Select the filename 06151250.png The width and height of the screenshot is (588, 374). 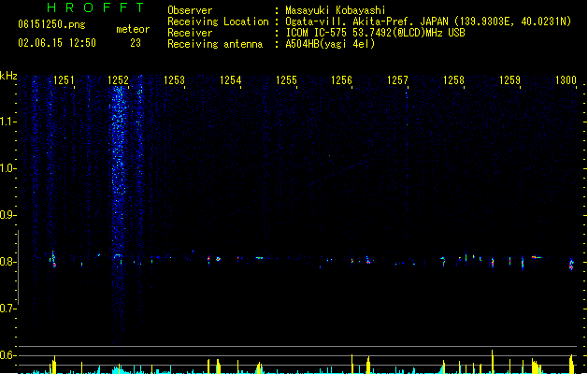click(x=51, y=24)
